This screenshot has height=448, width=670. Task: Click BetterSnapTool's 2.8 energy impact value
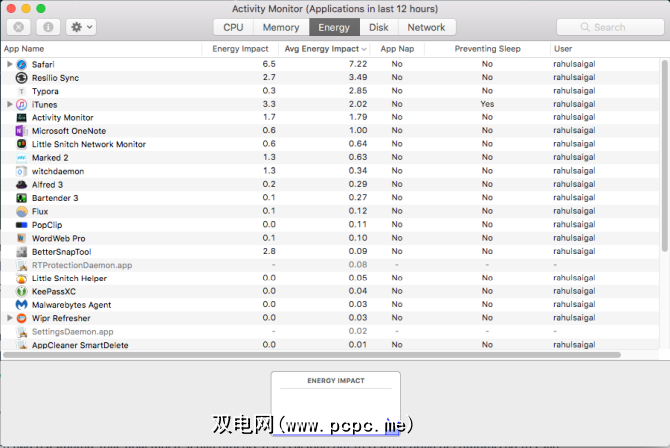coord(269,251)
